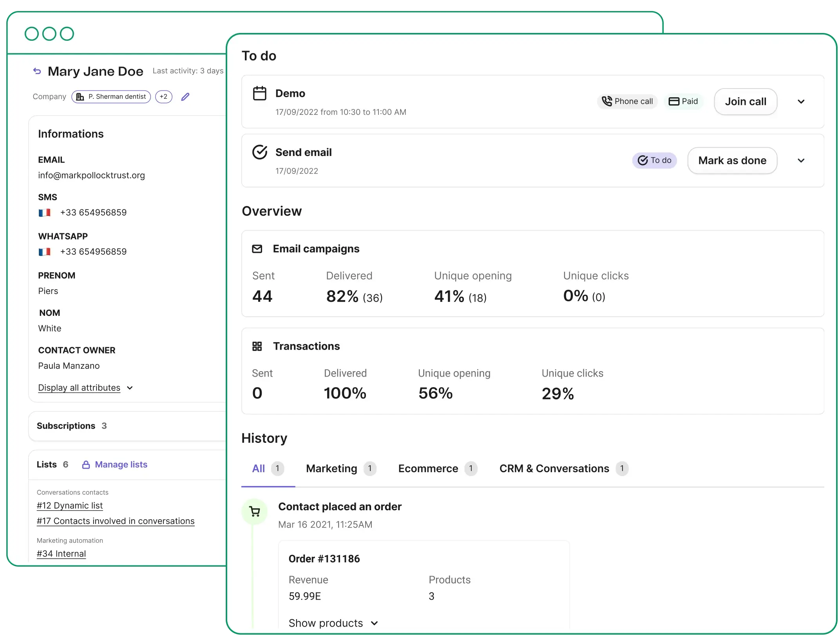This screenshot has width=840, height=638.
Task: Click the lock icon next to Manage lists
Action: 86,464
